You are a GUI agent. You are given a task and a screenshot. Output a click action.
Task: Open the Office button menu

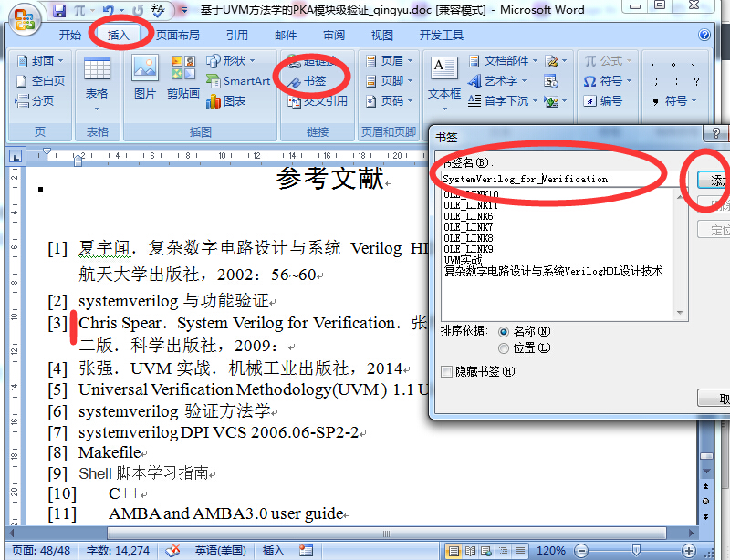25,20
